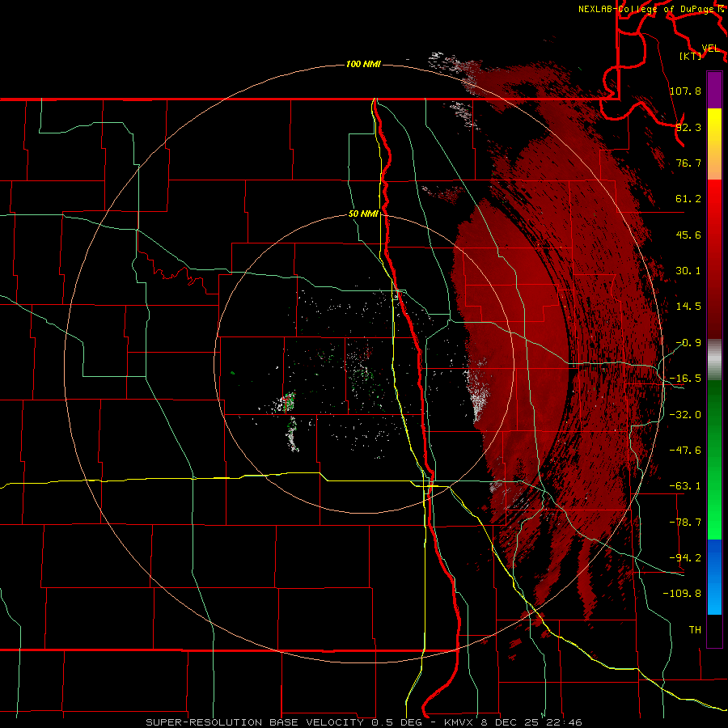Click the 107.8 velocity legend value
The height and width of the screenshot is (728, 728).
(x=685, y=91)
